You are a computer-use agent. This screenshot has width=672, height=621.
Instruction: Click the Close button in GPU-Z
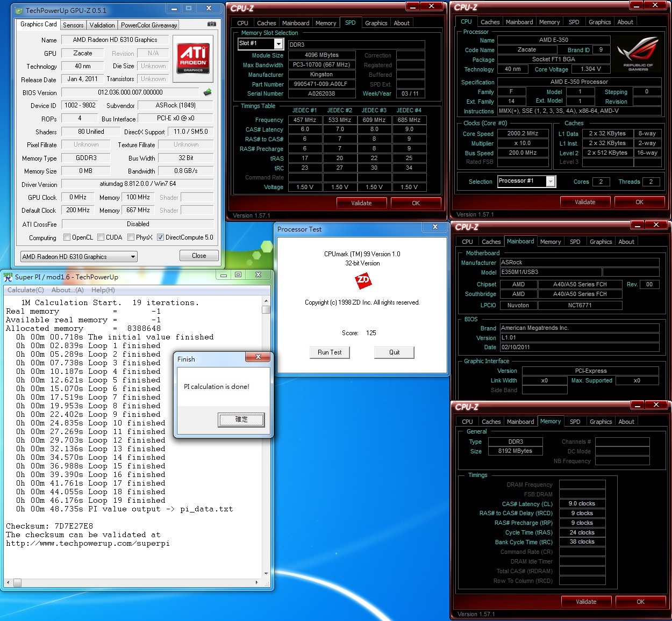coord(199,256)
